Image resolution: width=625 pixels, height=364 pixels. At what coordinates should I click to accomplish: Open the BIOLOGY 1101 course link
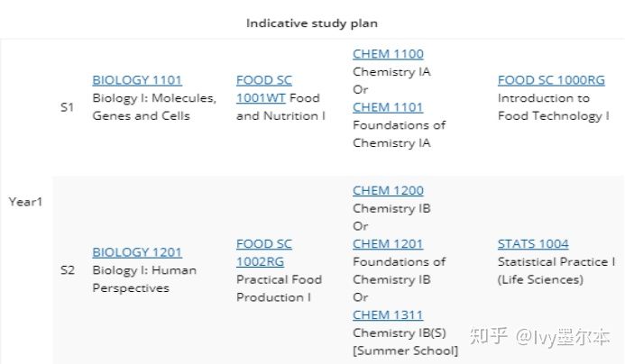(x=137, y=80)
